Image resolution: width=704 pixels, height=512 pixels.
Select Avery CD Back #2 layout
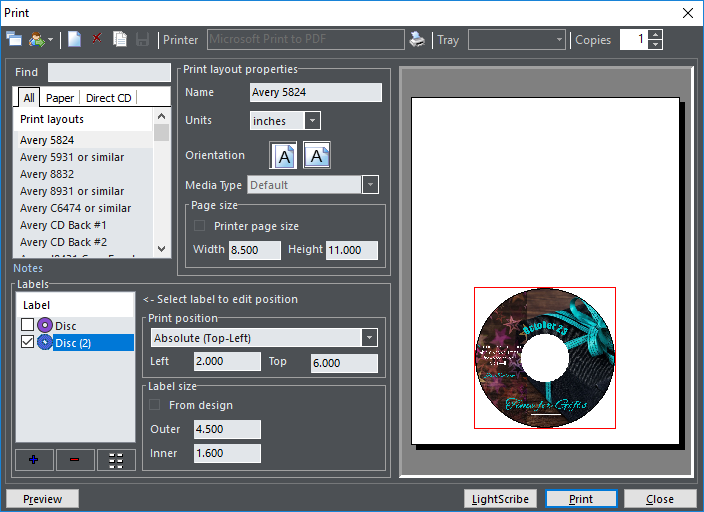coord(84,242)
